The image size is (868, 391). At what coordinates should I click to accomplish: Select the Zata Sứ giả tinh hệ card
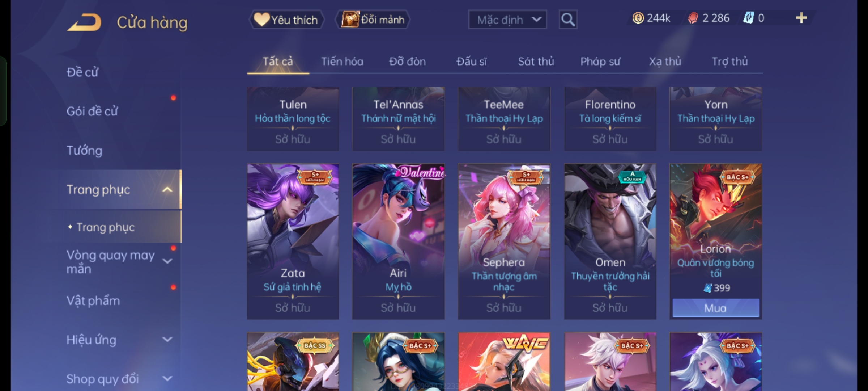293,241
